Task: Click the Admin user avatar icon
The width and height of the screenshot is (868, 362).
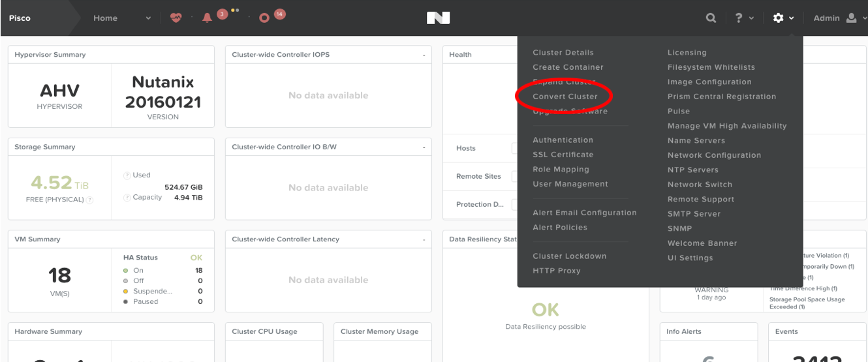Action: (850, 18)
